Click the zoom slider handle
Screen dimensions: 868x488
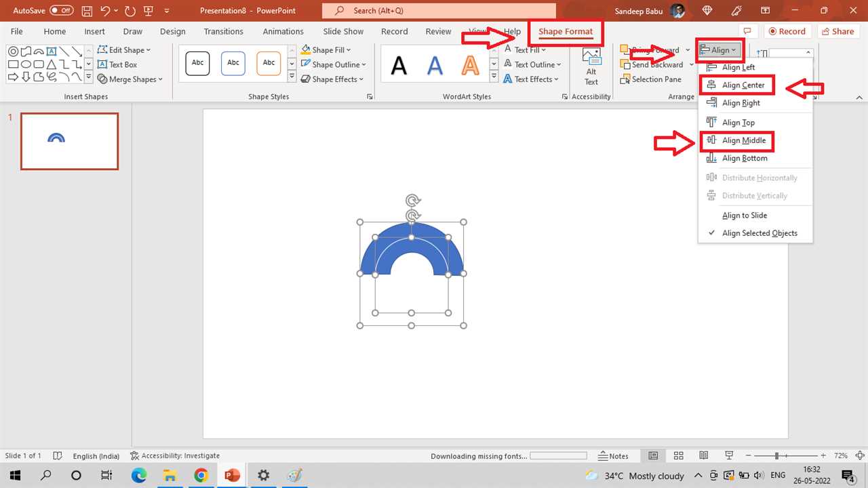click(776, 456)
